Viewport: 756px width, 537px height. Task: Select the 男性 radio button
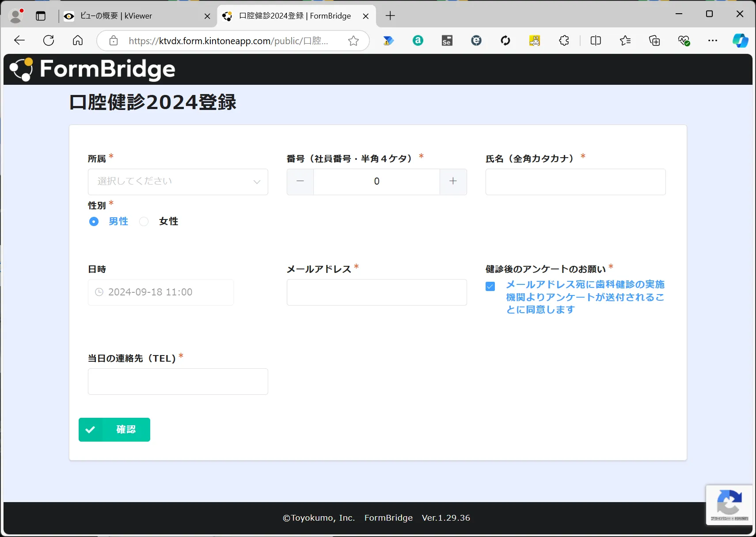click(x=94, y=221)
